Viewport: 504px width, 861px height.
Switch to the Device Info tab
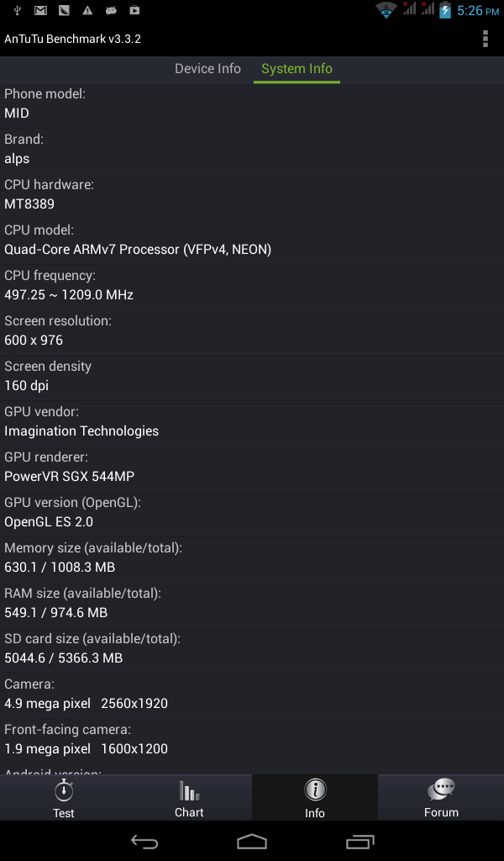(207, 69)
